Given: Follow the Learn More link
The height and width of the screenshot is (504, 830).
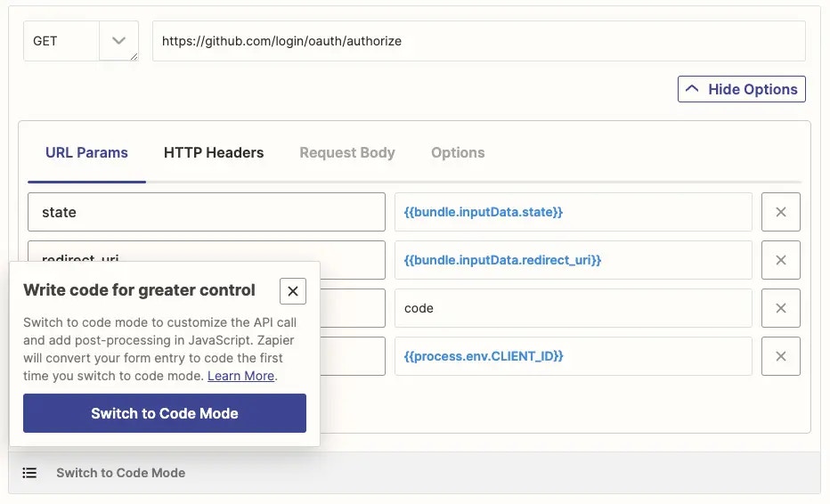Looking at the screenshot, I should click(x=240, y=376).
